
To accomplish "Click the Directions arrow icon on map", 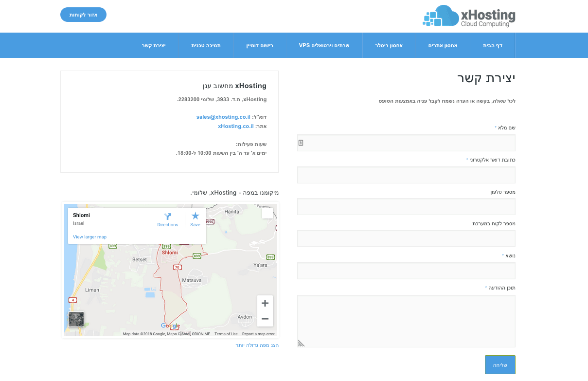I will click(168, 217).
